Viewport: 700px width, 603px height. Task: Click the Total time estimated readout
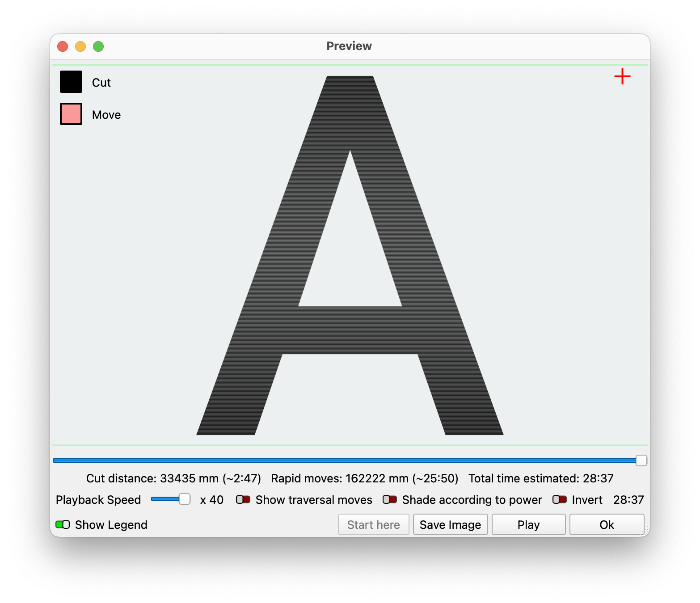click(x=541, y=478)
